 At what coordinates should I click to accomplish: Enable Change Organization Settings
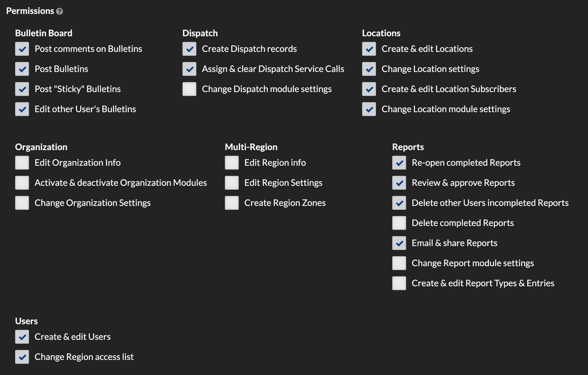click(22, 203)
